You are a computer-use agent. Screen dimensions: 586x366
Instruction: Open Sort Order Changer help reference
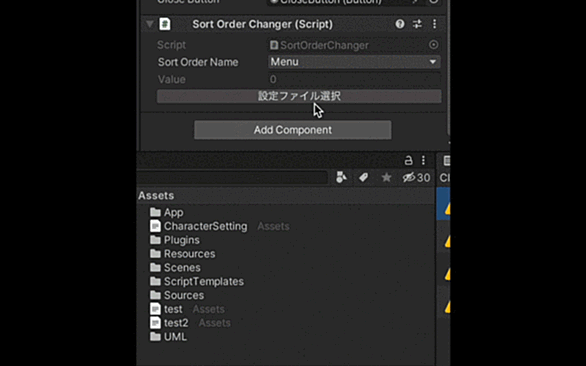point(400,24)
